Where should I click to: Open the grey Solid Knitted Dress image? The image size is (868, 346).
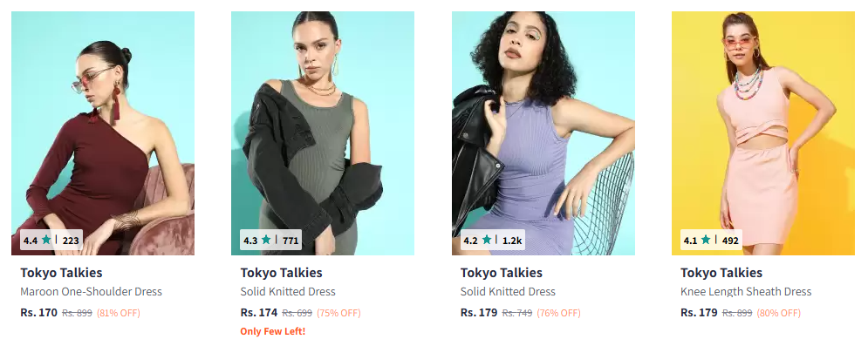[x=323, y=133]
